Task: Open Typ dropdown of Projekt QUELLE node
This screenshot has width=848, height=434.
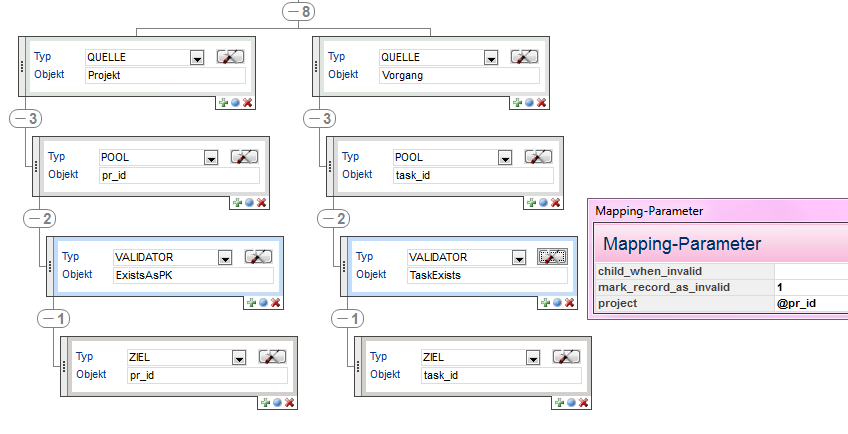Action: (197, 58)
